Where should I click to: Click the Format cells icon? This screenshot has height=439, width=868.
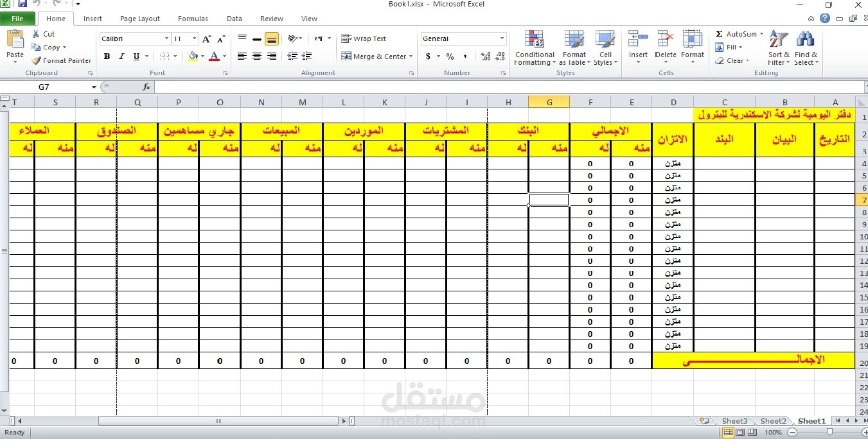(x=693, y=39)
